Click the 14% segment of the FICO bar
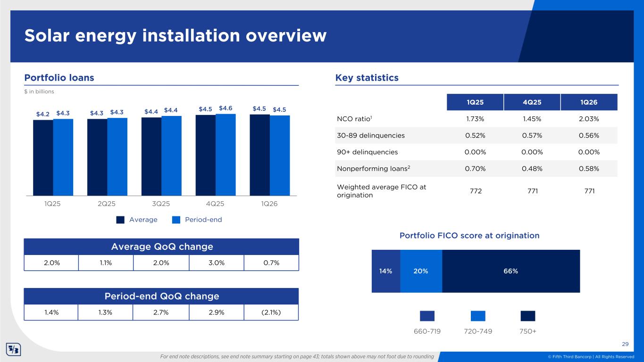This screenshot has width=644, height=362. pos(385,271)
